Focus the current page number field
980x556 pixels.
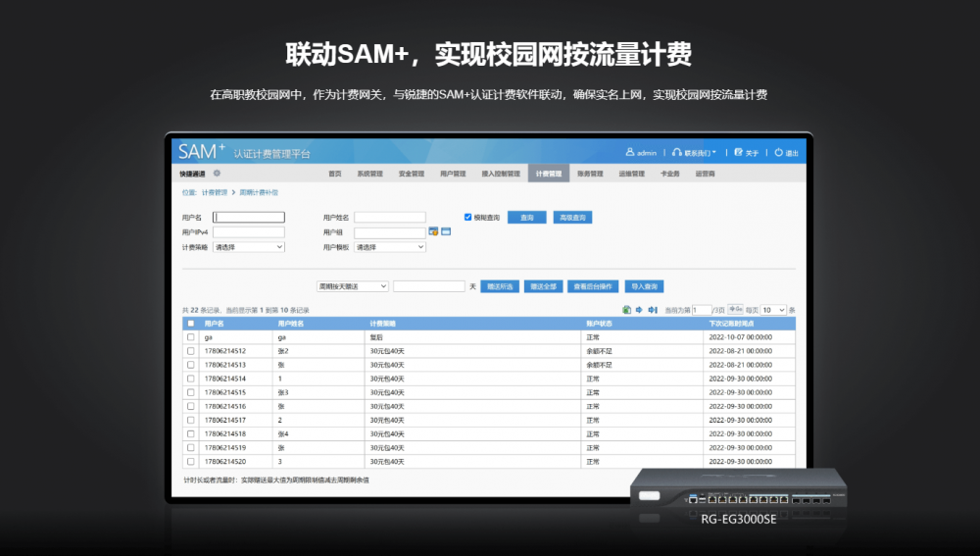[x=702, y=310]
